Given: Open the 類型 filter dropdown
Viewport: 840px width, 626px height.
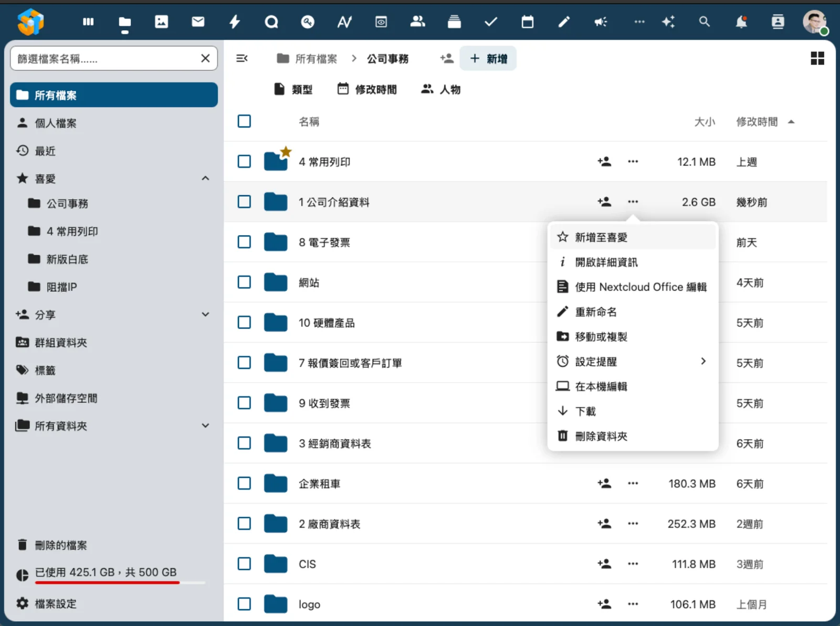Looking at the screenshot, I should 293,89.
